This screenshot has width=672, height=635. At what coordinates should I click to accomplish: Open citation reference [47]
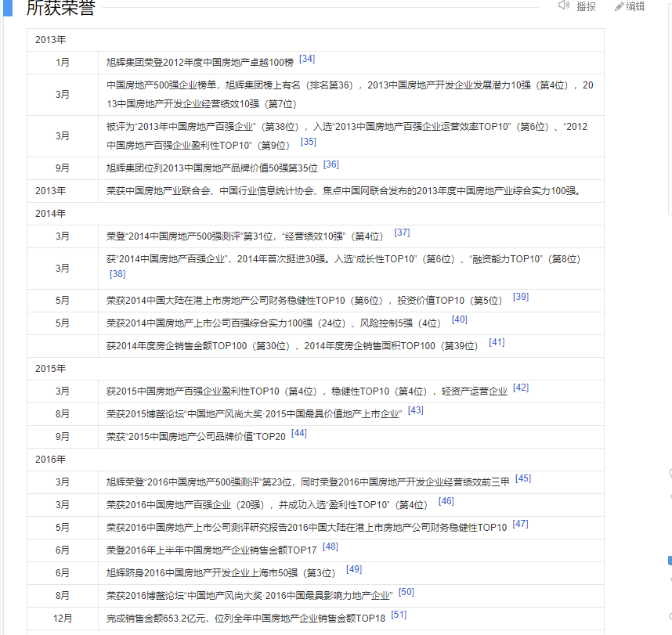[521, 524]
